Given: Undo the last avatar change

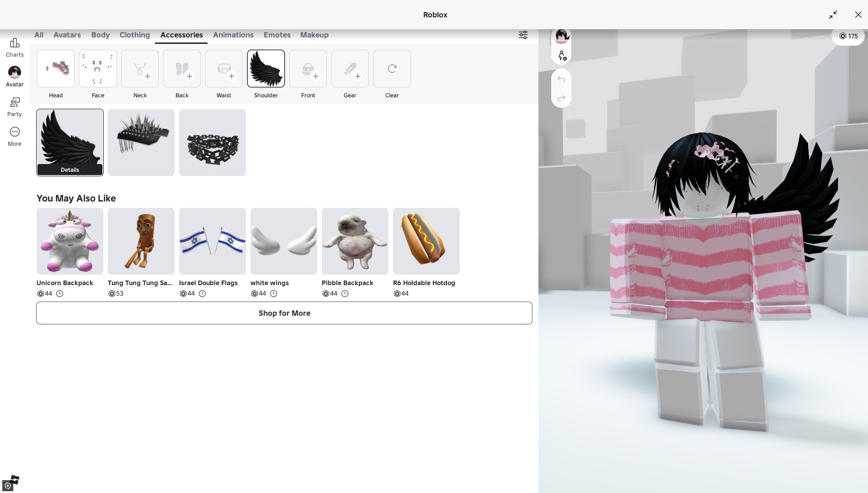Looking at the screenshot, I should click(561, 80).
